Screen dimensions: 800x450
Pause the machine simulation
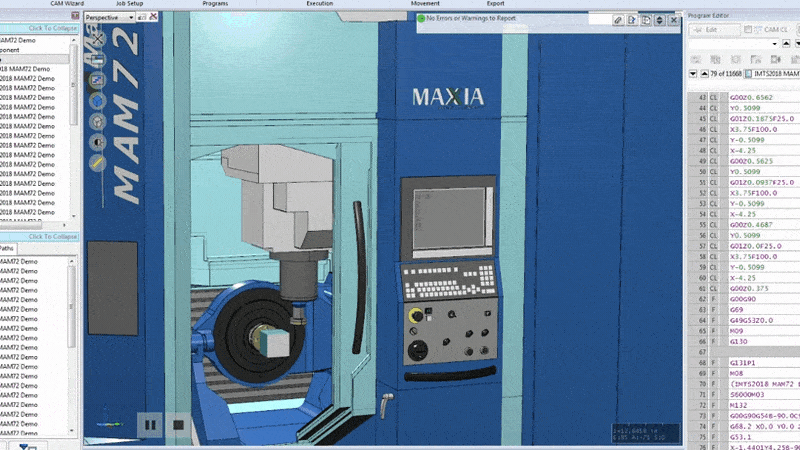pos(150,425)
